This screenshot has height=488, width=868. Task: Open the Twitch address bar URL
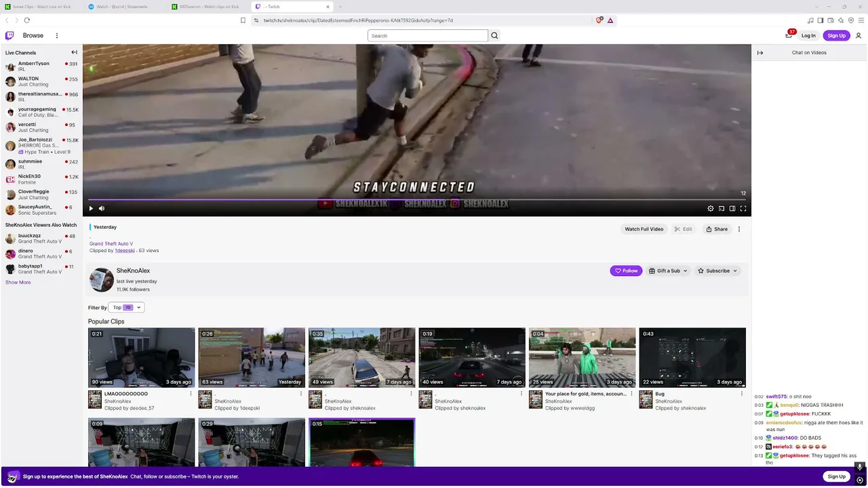coord(358,20)
